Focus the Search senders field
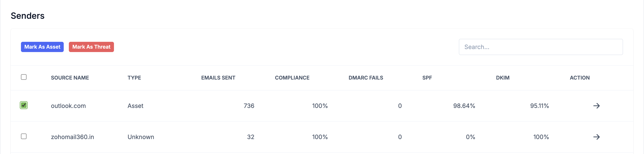 (541, 47)
